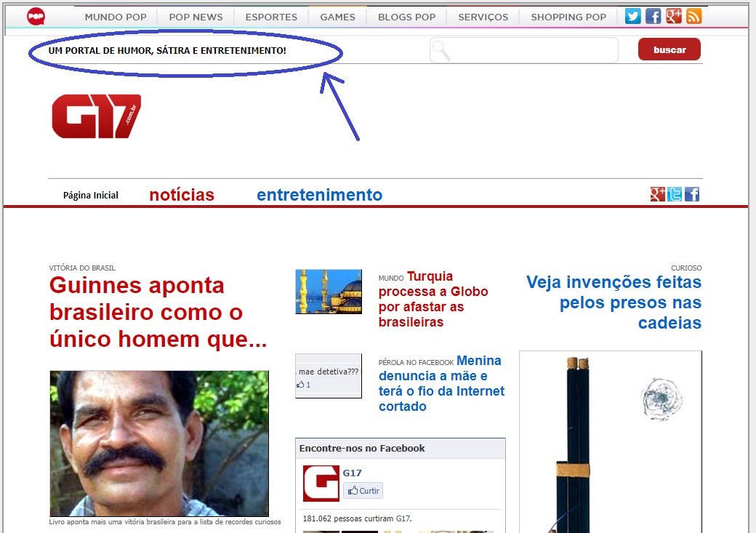Screen dimensions: 756x533
Task: Click the small Google Plus share icon
Action: 658,194
